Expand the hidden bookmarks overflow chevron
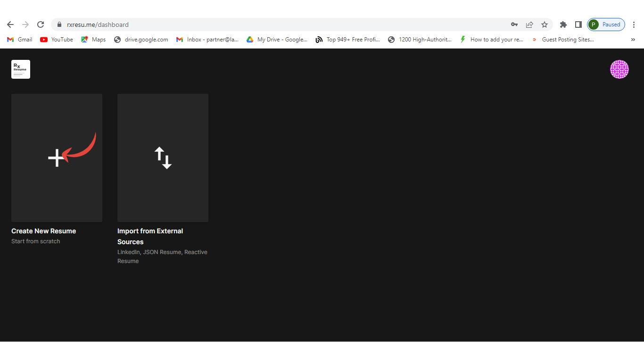644x362 pixels. tap(633, 40)
